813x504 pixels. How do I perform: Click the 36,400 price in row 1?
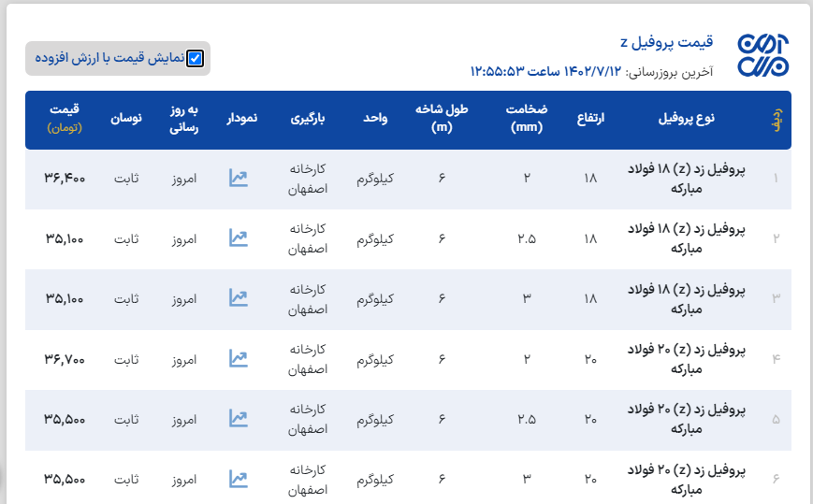[65, 178]
